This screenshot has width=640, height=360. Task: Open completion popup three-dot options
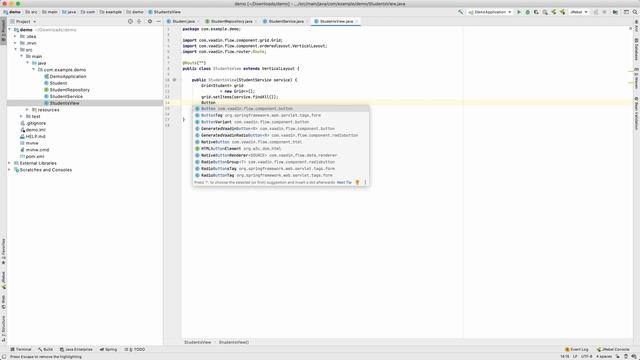365,182
